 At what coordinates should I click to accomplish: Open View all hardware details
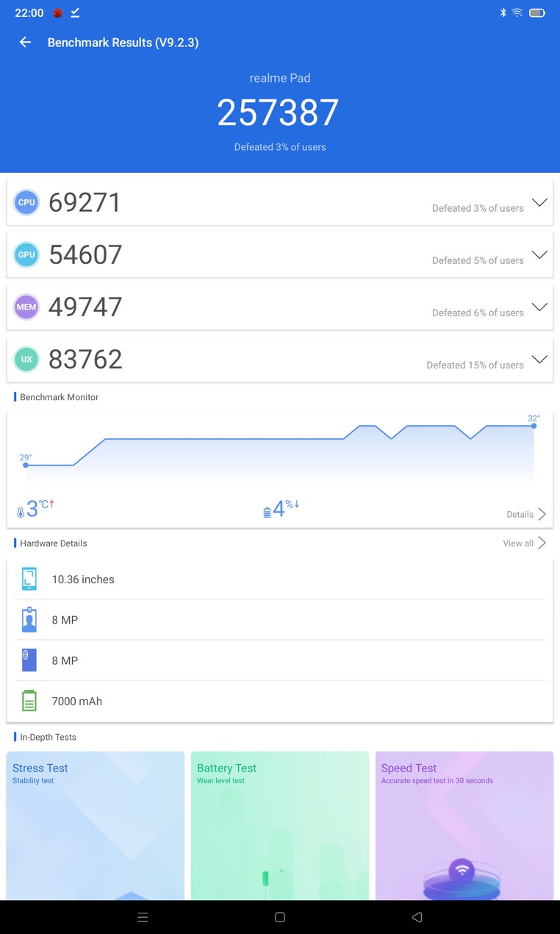pos(525,543)
